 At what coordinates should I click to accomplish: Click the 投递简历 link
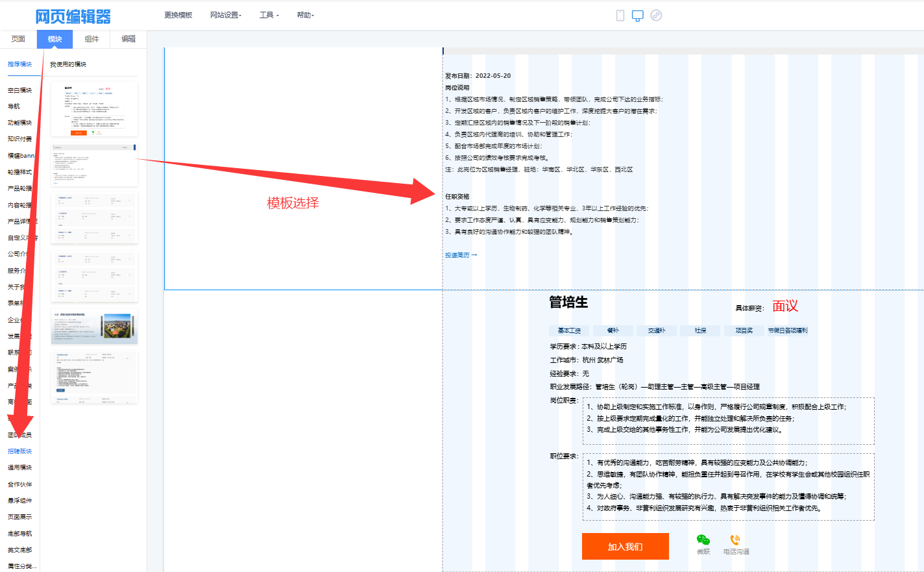tap(461, 255)
